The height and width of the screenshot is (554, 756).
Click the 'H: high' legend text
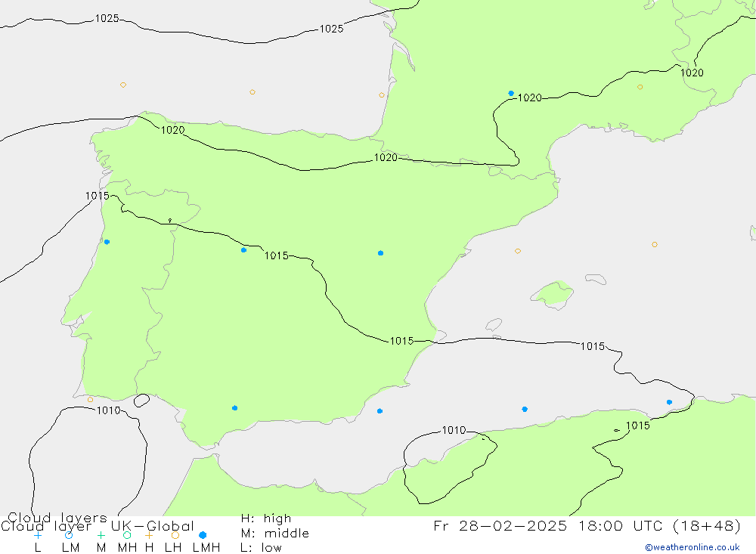266,518
